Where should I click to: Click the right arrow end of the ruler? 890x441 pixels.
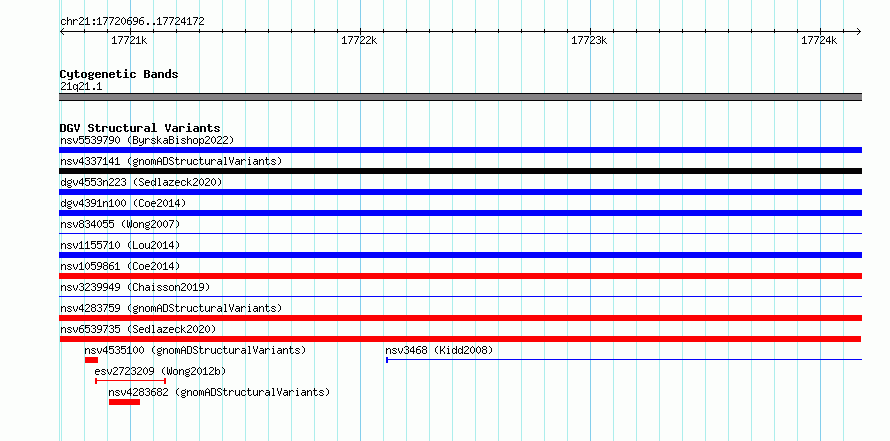pos(858,31)
